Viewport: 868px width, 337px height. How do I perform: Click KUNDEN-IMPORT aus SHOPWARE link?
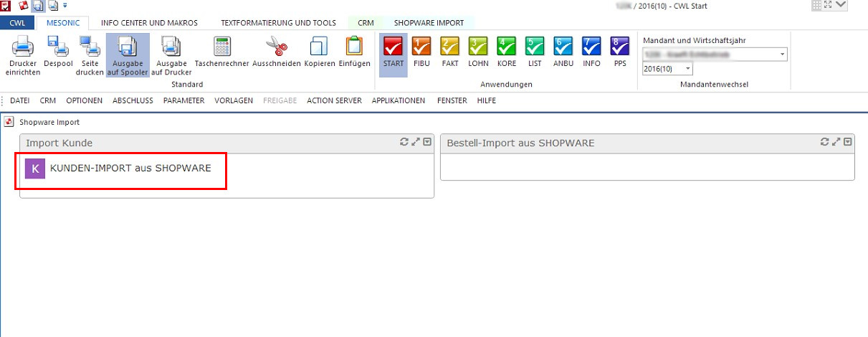(x=130, y=168)
